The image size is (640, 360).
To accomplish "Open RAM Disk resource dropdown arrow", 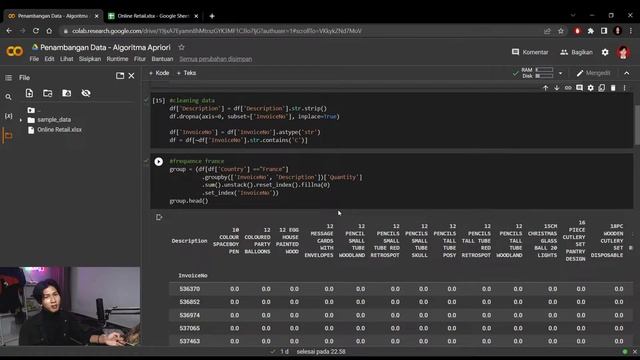I will (560, 73).
